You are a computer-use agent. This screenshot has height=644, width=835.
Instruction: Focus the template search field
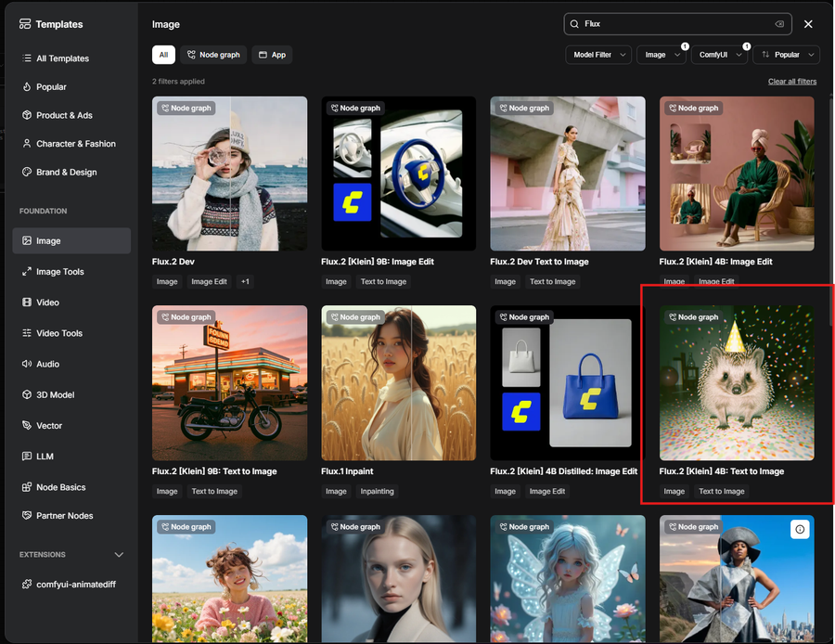677,24
